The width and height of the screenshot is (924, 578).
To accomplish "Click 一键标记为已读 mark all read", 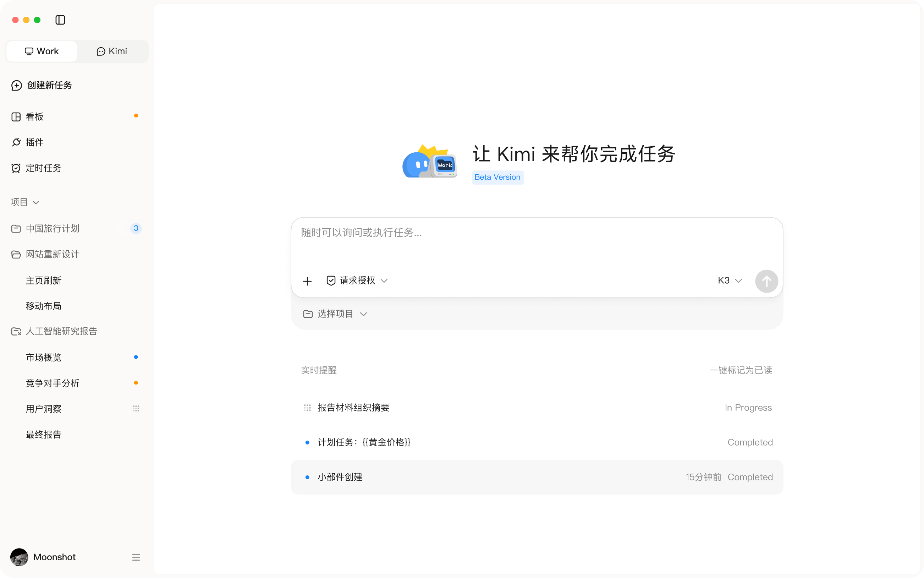I will coord(740,370).
